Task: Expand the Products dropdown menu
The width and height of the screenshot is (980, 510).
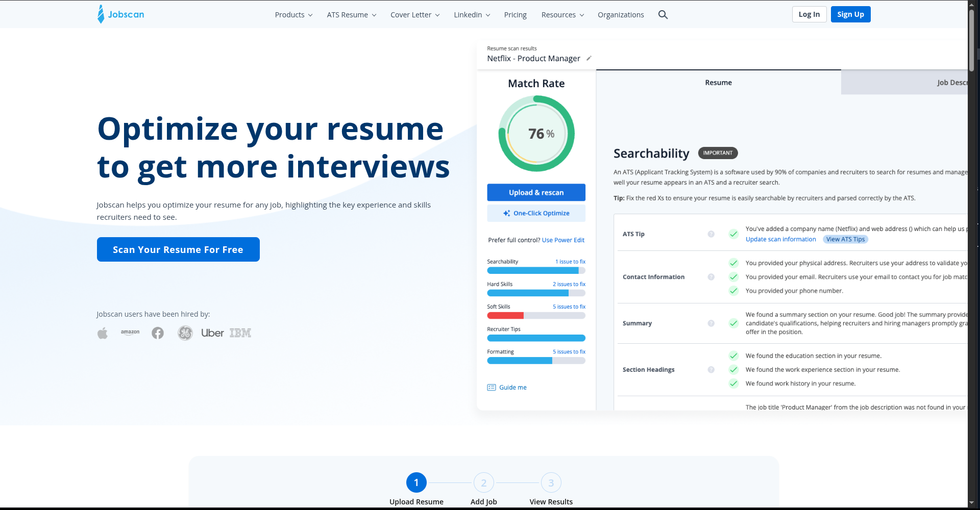Action: point(293,14)
